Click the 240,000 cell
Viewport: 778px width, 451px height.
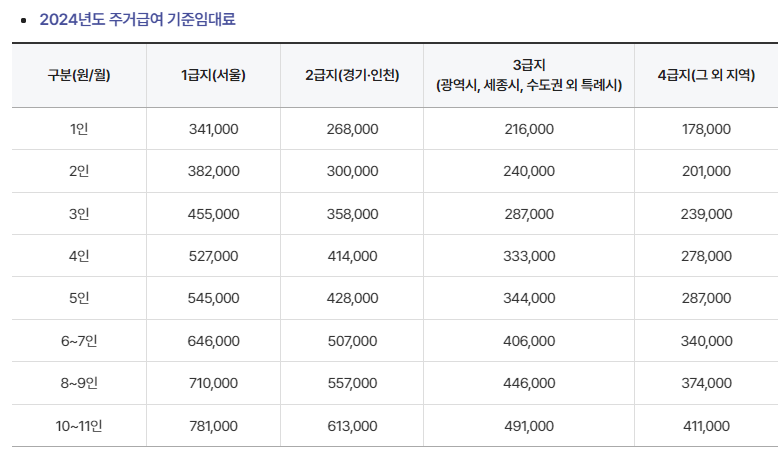point(529,171)
